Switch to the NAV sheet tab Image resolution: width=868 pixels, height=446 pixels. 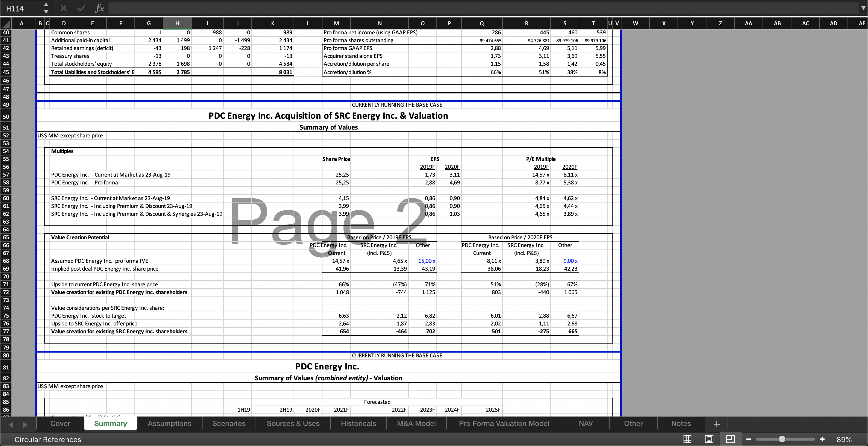click(x=586, y=423)
